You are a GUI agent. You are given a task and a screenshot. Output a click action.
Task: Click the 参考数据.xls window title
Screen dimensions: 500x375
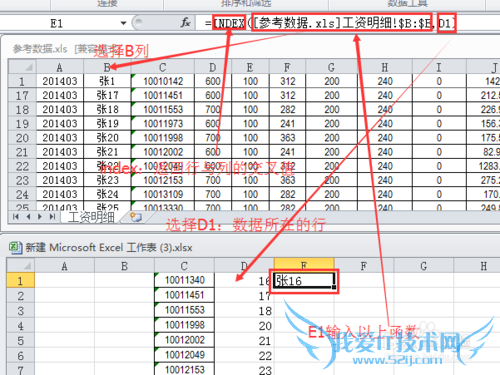click(40, 49)
